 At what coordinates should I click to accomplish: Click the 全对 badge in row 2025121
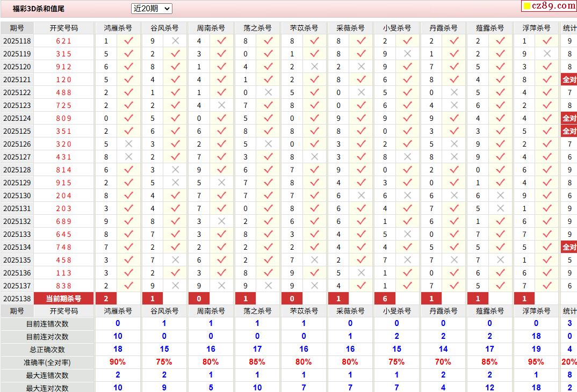point(569,79)
